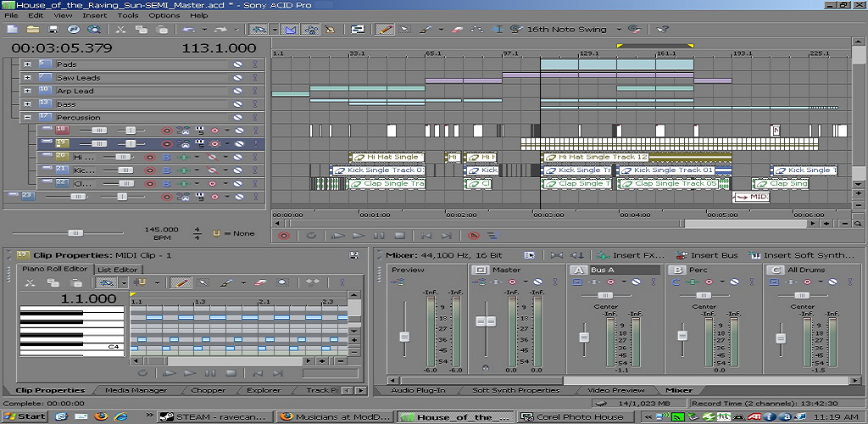Image resolution: width=868 pixels, height=424 pixels.
Task: Expand the Pads folder track
Action: (27, 64)
